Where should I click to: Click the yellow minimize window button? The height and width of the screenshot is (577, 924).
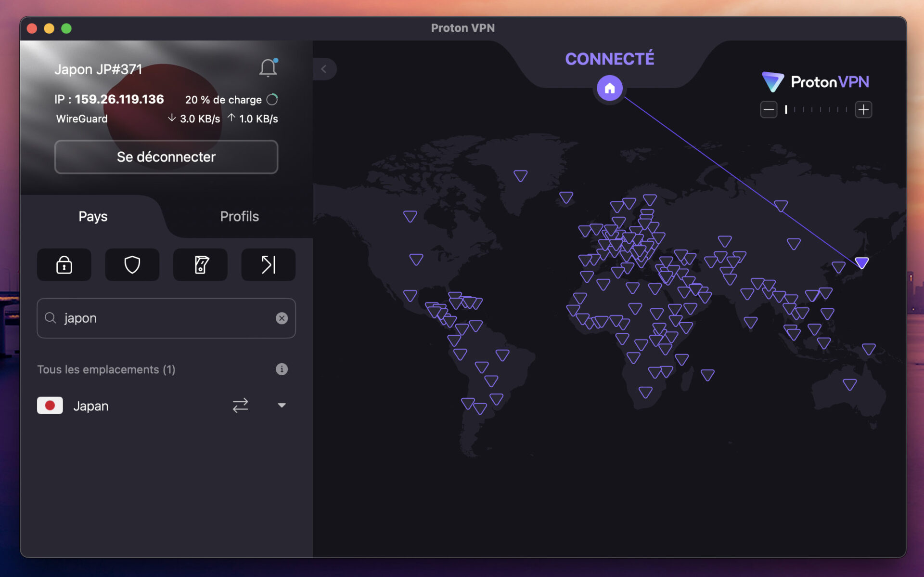(x=49, y=28)
